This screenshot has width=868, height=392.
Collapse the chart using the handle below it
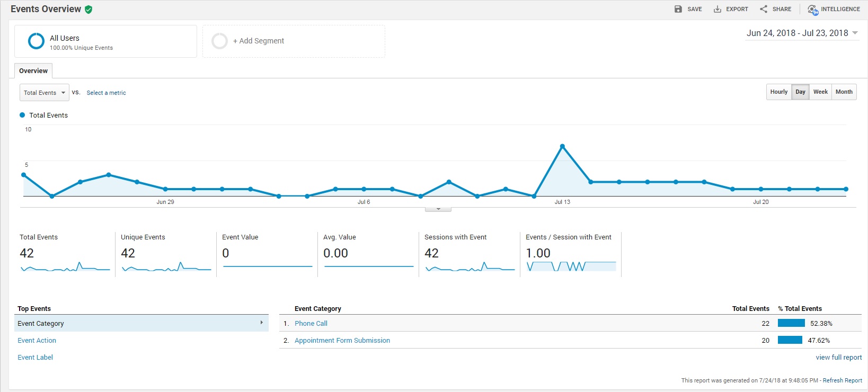point(438,209)
